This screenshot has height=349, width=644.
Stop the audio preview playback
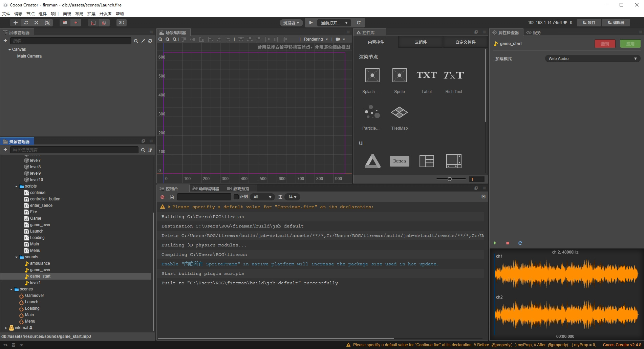pos(508,243)
